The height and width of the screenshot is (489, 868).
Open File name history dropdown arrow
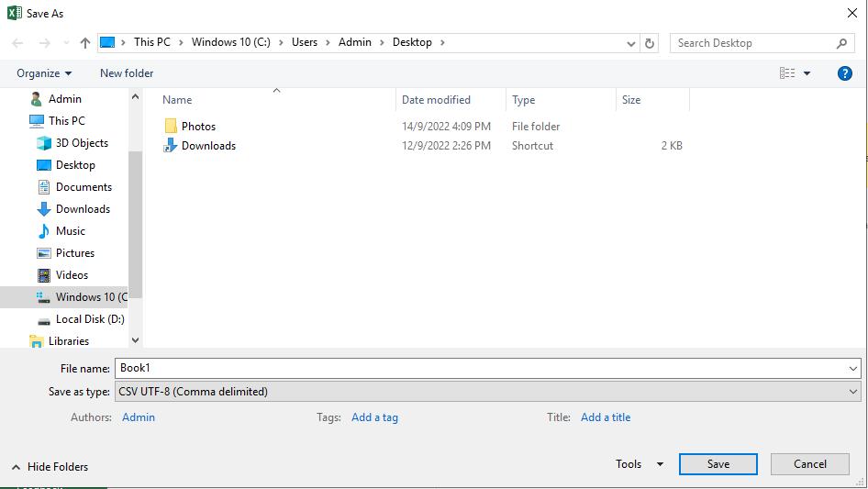pos(852,368)
